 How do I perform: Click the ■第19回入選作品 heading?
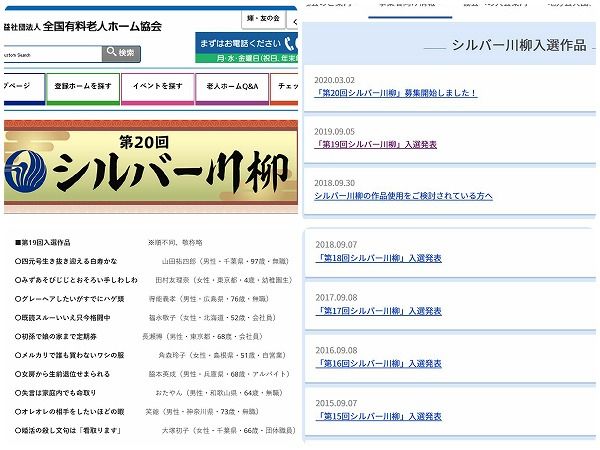(x=42, y=243)
